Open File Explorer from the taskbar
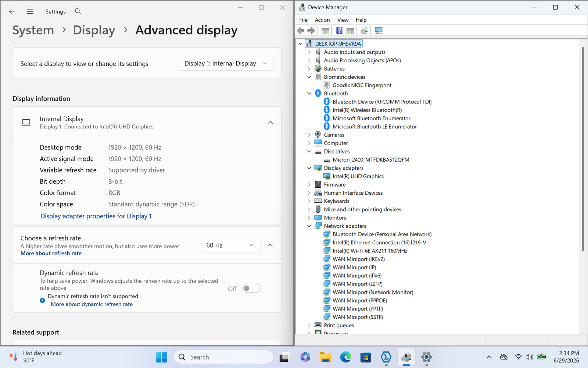Screen dimensions: 588x368 325,357
